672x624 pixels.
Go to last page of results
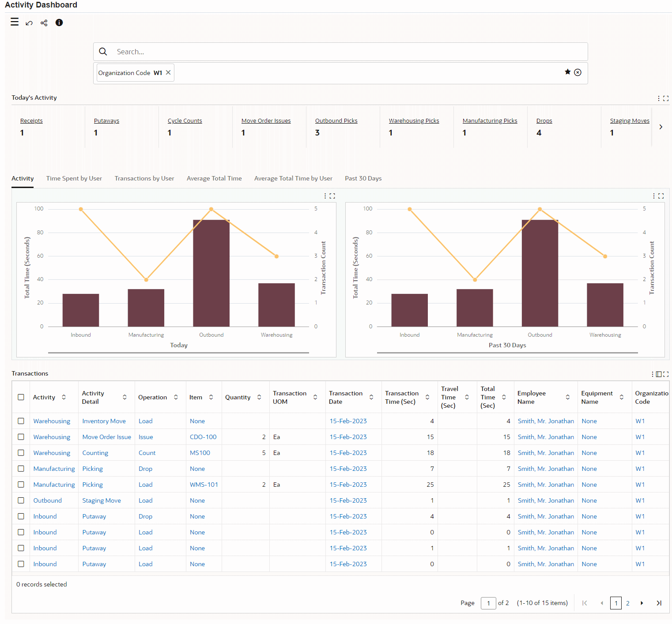click(659, 603)
